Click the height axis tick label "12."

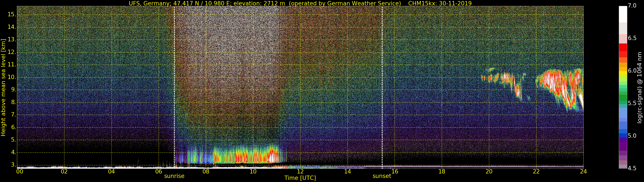click(12, 52)
